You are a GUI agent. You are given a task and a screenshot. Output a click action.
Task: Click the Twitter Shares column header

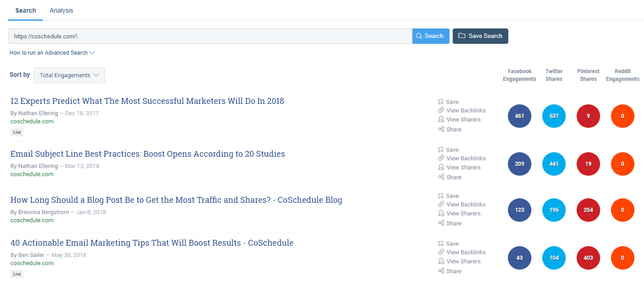pos(554,75)
